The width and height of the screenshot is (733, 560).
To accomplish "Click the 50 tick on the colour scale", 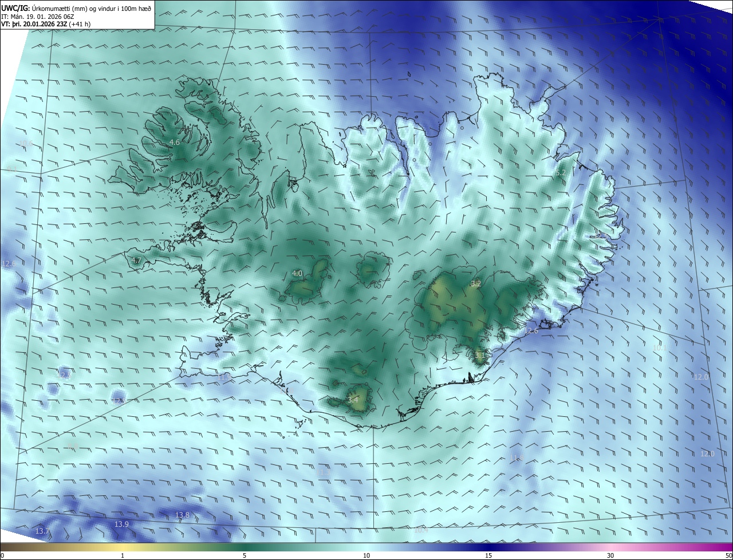I will tap(728, 556).
